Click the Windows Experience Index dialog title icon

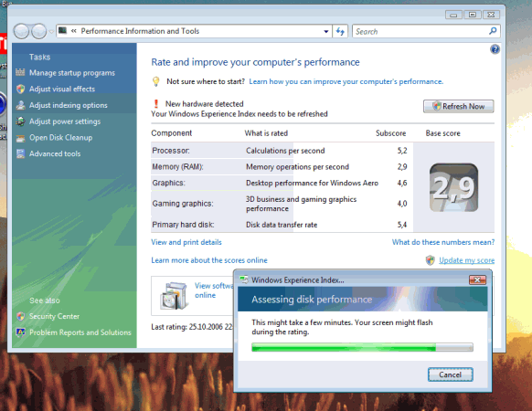click(x=244, y=279)
